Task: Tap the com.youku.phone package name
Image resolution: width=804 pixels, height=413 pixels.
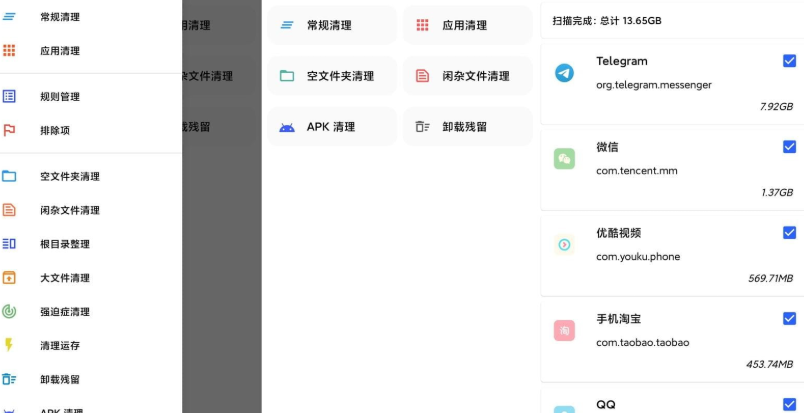Action: [638, 257]
